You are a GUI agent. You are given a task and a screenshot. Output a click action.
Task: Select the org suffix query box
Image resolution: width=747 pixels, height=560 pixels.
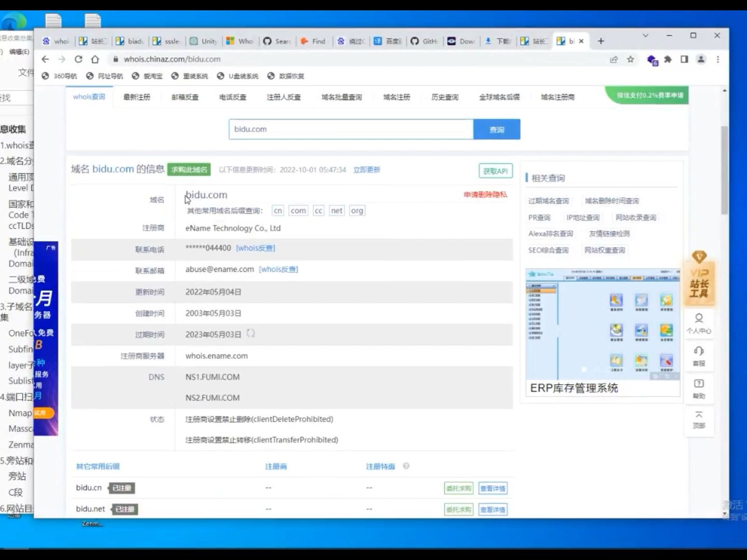[x=357, y=211]
